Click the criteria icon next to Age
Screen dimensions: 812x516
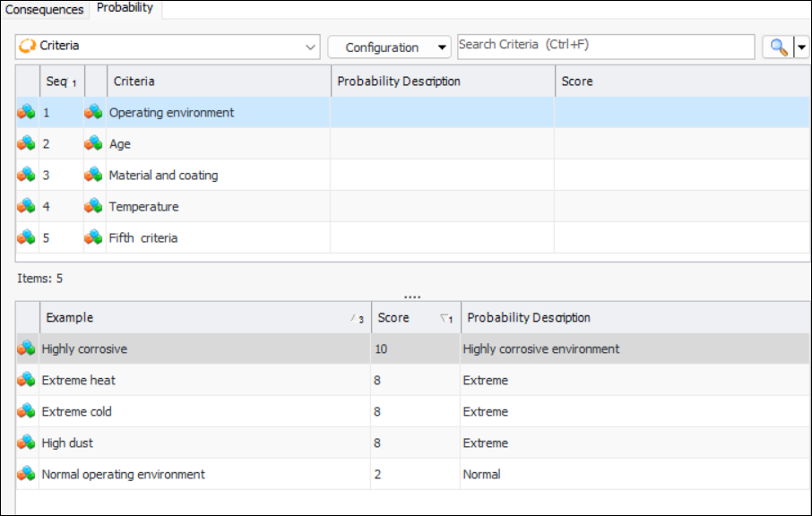pyautogui.click(x=93, y=144)
